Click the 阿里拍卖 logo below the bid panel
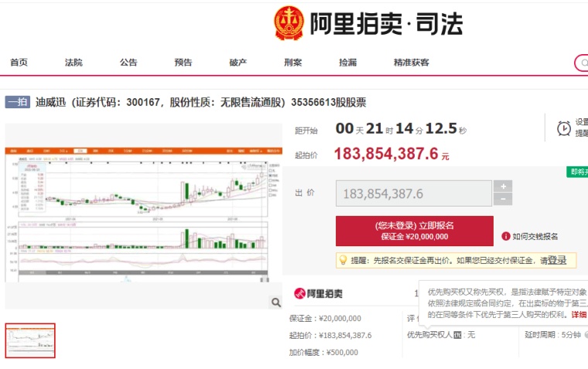The width and height of the screenshot is (588, 369). (319, 294)
